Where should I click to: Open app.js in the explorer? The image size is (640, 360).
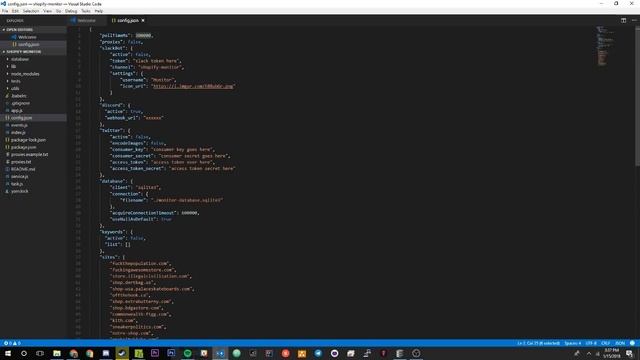click(x=33, y=111)
